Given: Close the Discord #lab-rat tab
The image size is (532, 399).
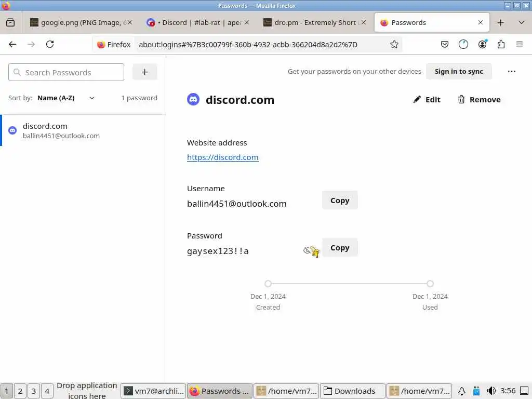Looking at the screenshot, I should click(247, 22).
